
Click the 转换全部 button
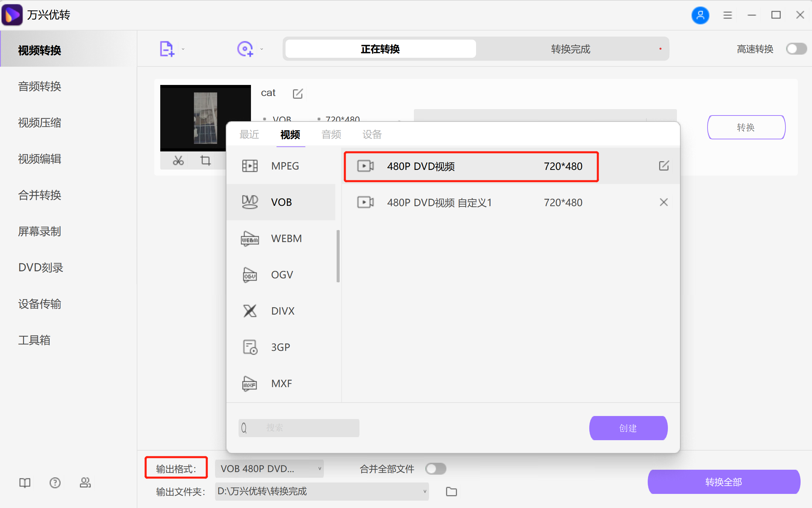723,482
